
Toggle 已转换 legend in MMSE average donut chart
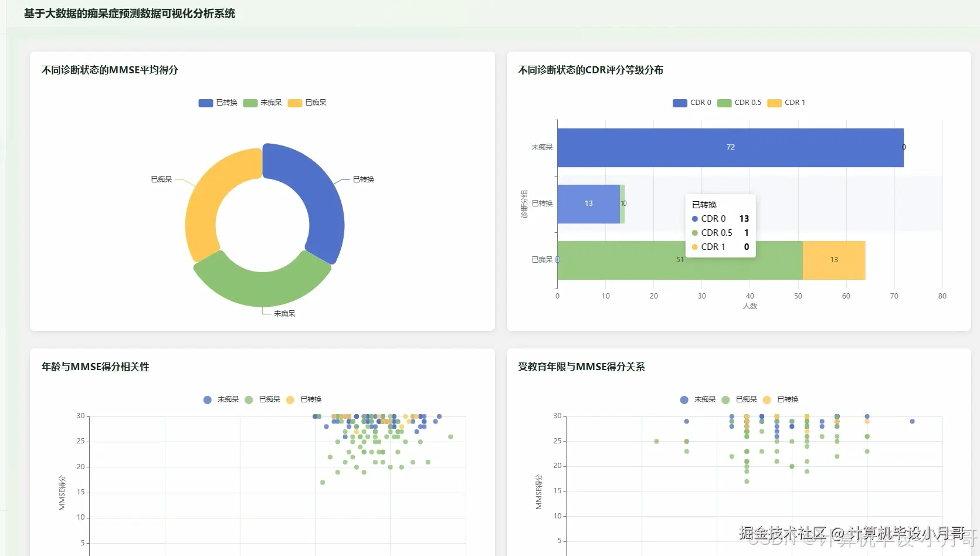(x=218, y=103)
